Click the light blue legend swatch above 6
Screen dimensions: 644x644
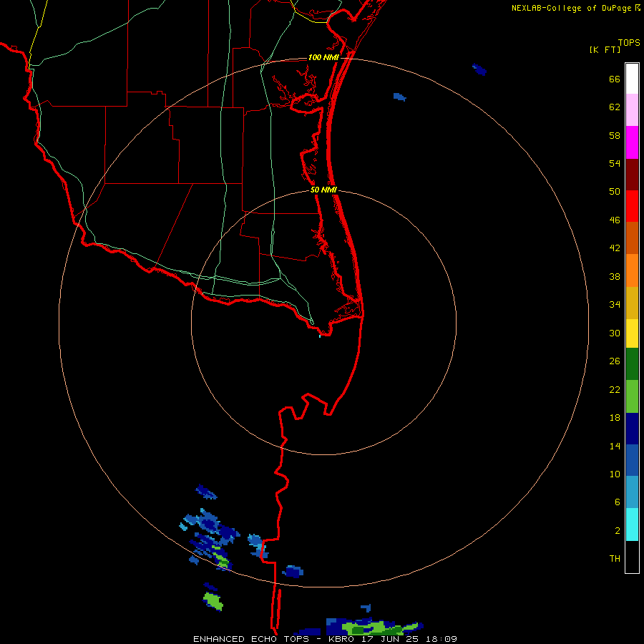pyautogui.click(x=632, y=492)
